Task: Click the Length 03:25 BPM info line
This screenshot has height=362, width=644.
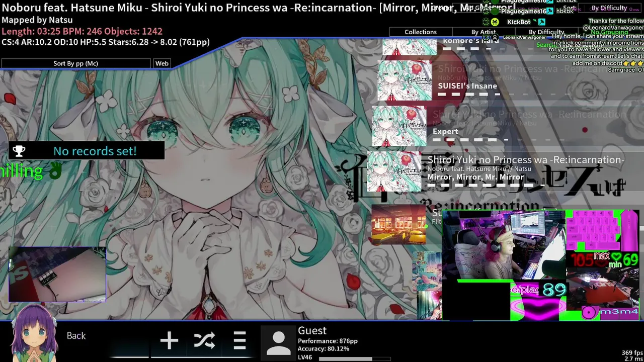Action: (x=82, y=31)
